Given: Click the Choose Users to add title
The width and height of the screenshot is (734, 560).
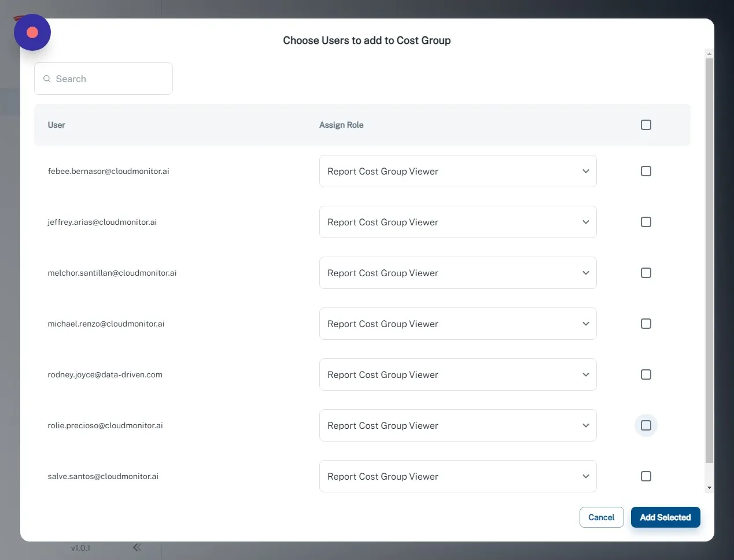Looking at the screenshot, I should pos(367,40).
